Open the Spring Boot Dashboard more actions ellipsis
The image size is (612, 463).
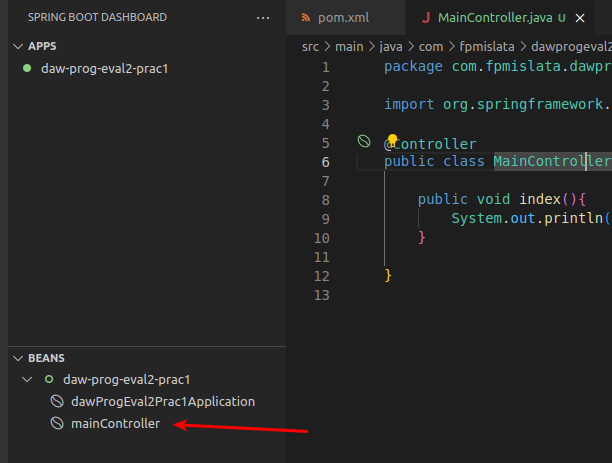[x=263, y=18]
